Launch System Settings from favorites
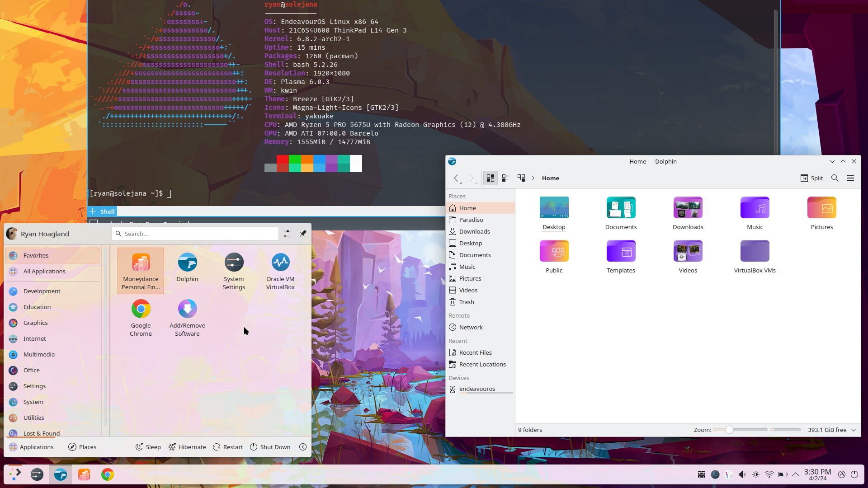 point(234,271)
